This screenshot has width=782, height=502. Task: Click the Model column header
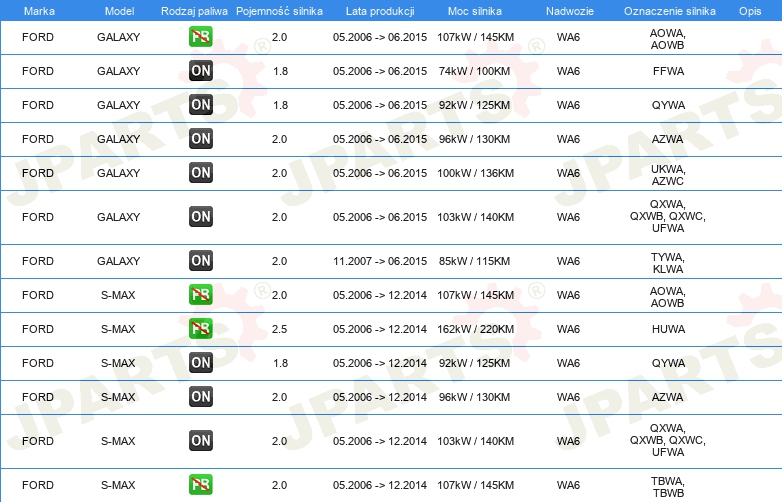pos(119,11)
